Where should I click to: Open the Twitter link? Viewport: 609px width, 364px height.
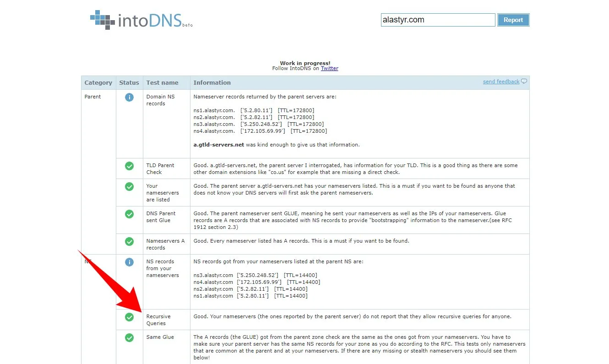[329, 68]
